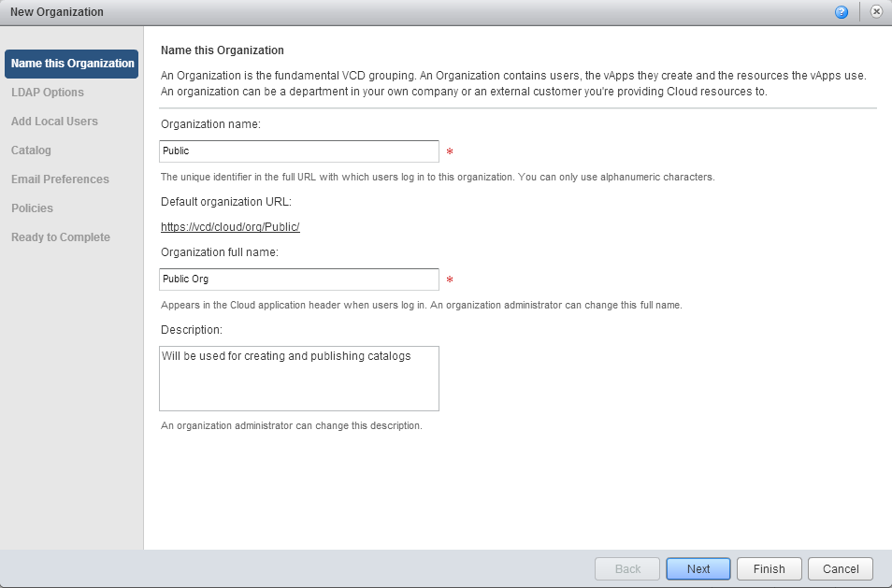Screen dimensions: 892x588
Task: Open the Email Preferences step
Action: 60,179
